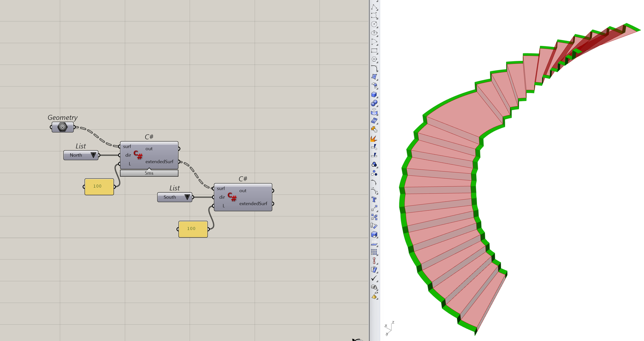Select the Polyline tool in toolbar
Image resolution: width=644 pixels, height=341 pixels.
pos(374,7)
